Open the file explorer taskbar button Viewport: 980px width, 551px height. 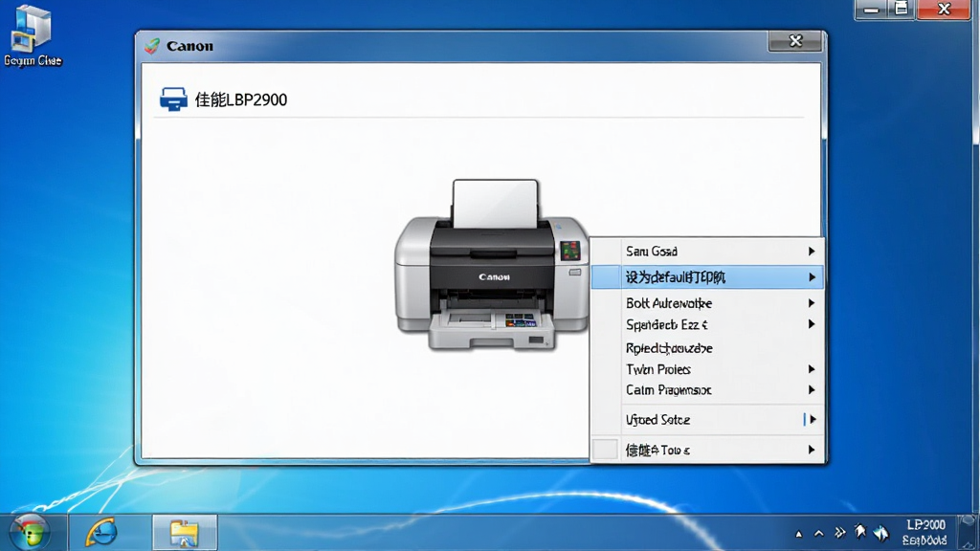tap(185, 533)
